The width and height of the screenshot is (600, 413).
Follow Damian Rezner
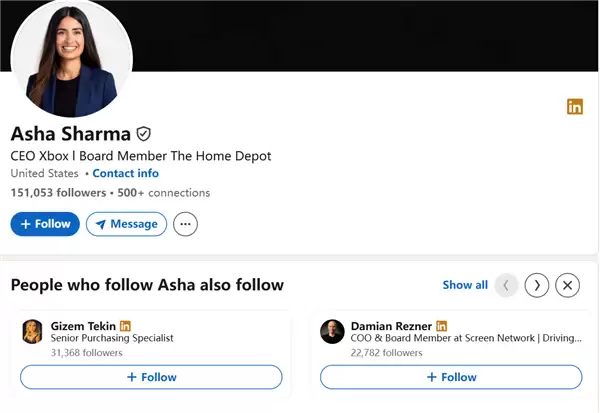point(451,377)
